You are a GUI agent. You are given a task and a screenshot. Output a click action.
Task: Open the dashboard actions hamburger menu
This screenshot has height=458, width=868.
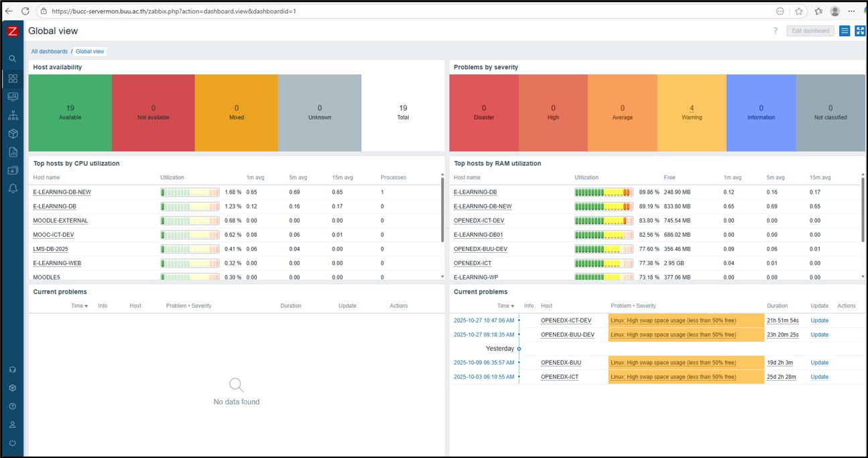point(845,31)
